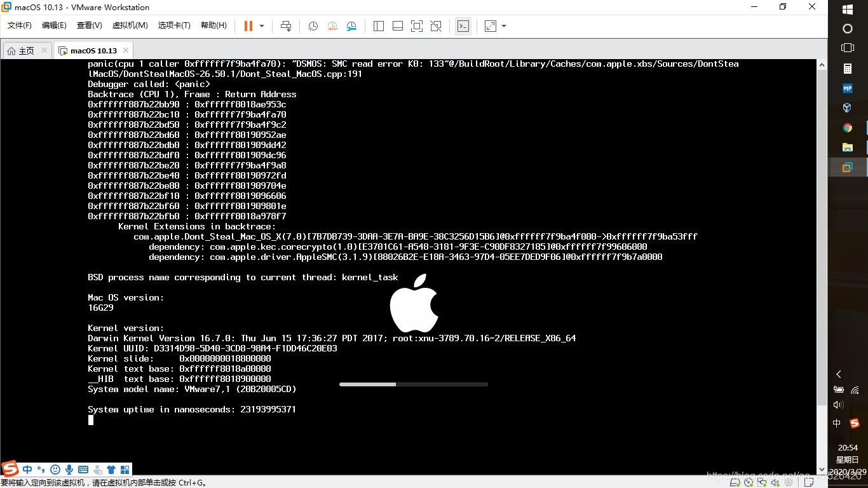Viewport: 868px width, 488px height.
Task: Open Task View on the taskbar
Action: (x=847, y=48)
